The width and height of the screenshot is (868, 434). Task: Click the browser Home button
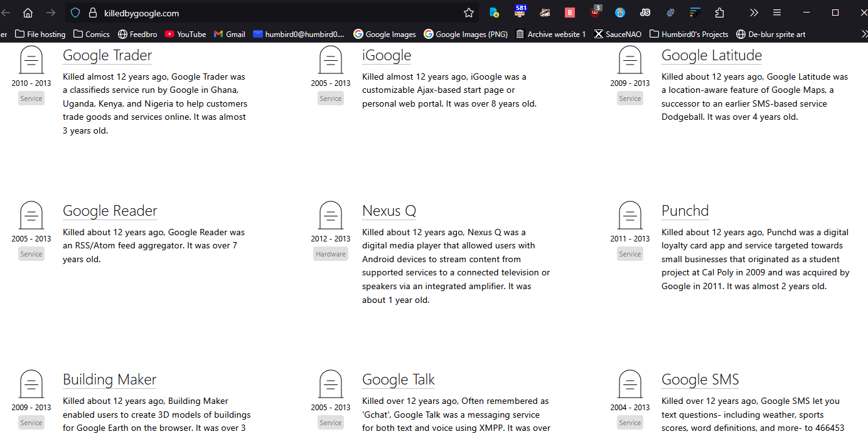(28, 13)
